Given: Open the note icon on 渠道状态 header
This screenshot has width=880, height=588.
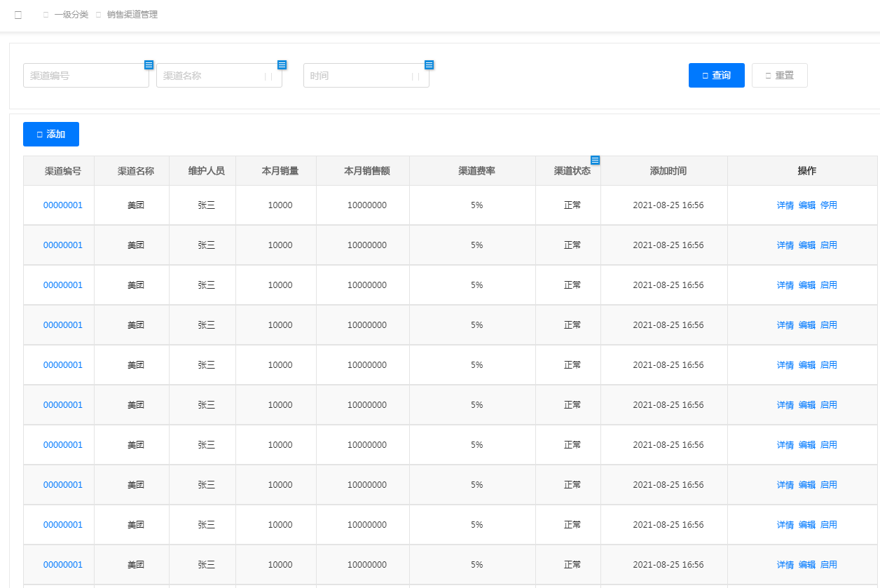Looking at the screenshot, I should [x=595, y=160].
